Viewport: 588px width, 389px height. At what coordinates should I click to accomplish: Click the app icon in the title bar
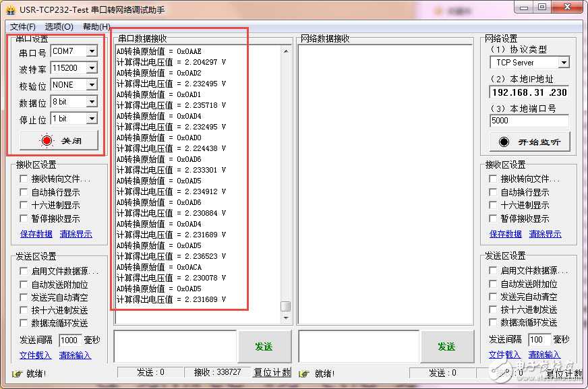[x=11, y=9]
